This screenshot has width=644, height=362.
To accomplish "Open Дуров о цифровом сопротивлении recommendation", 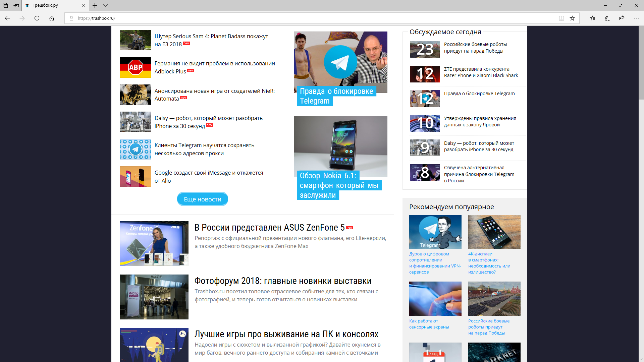I will (435, 263).
